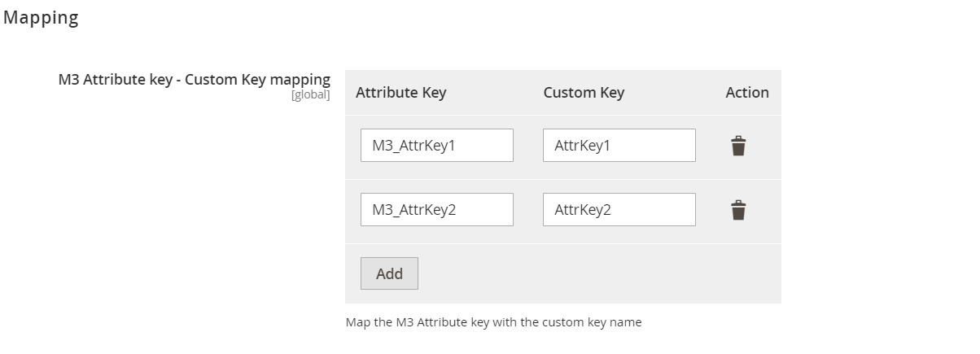Add a new mapping row
The height and width of the screenshot is (354, 980).
coord(389,273)
